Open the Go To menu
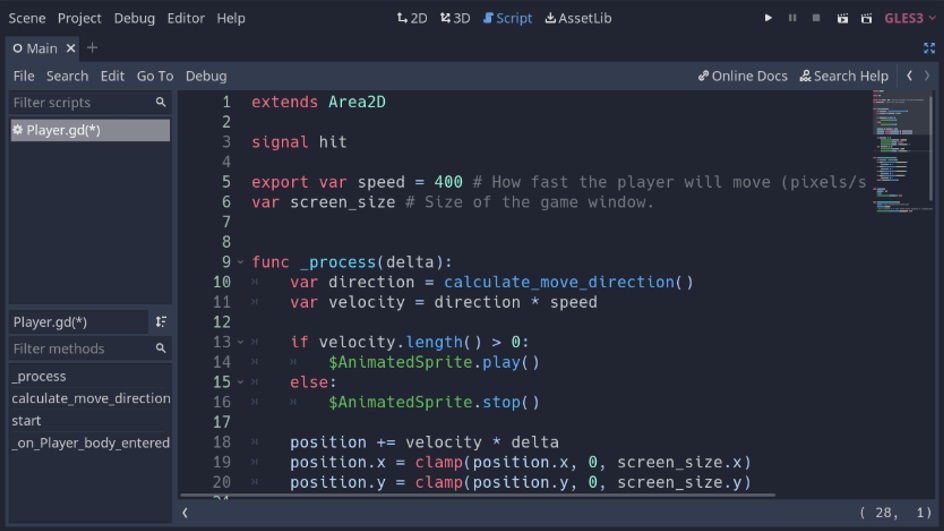Viewport: 944px width, 531px height. coord(155,76)
